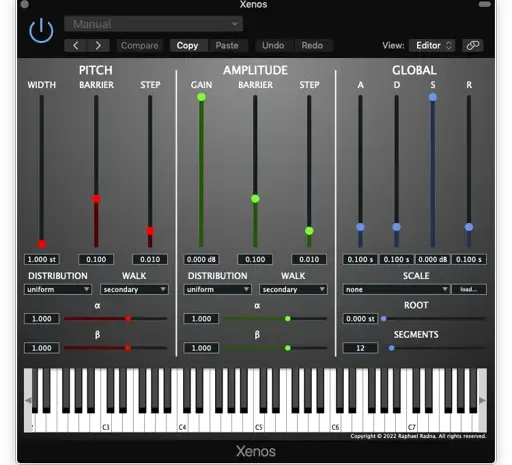
Task: Click the Segments slider knob
Action: pyautogui.click(x=392, y=348)
